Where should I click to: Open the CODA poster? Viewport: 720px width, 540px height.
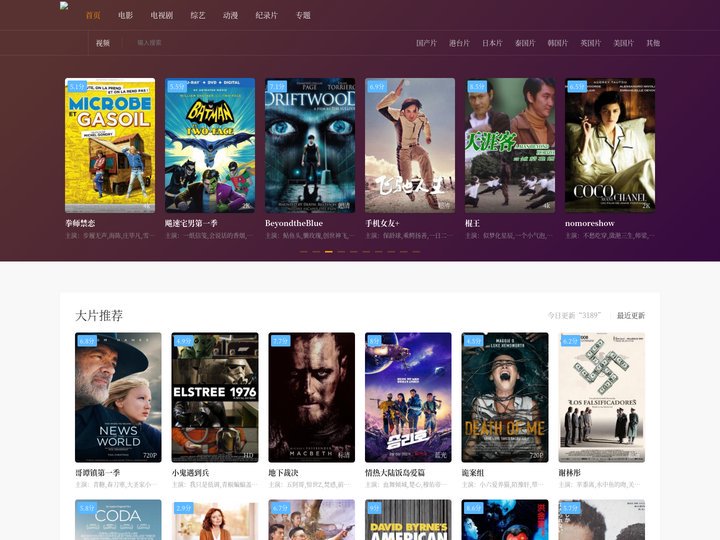click(118, 520)
